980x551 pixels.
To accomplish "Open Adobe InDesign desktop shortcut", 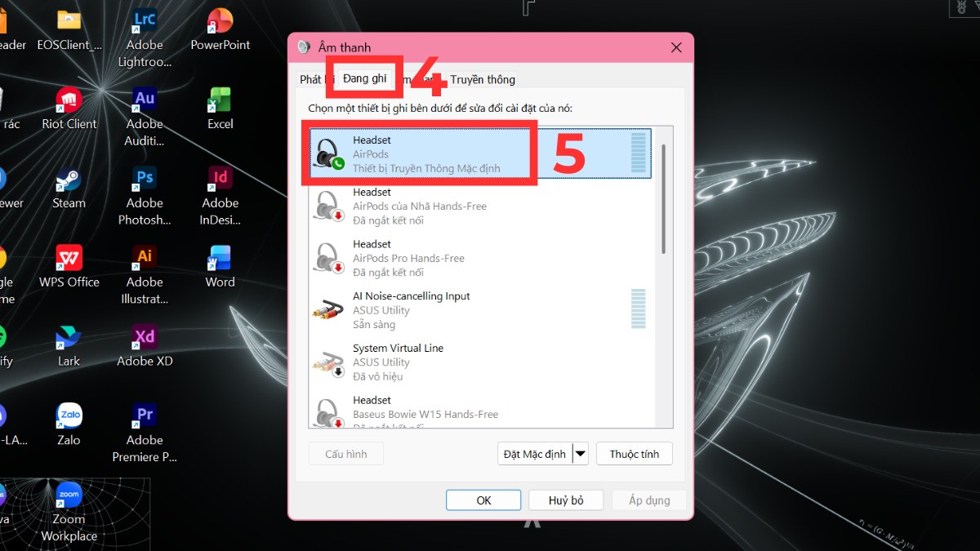I will [220, 197].
